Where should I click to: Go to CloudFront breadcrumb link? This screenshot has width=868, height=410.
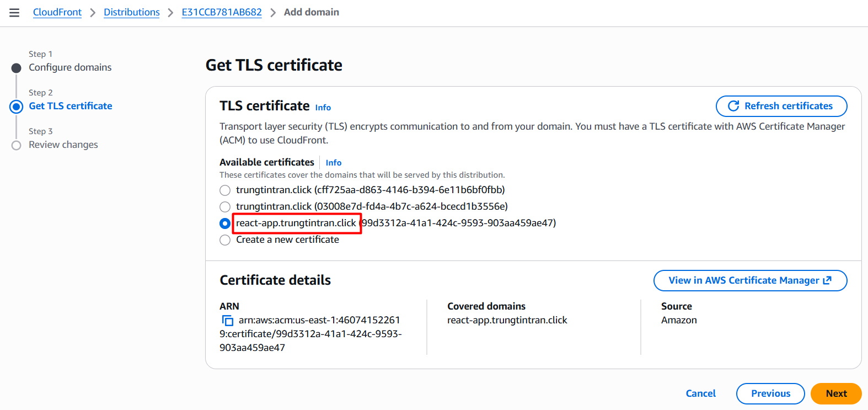[57, 12]
